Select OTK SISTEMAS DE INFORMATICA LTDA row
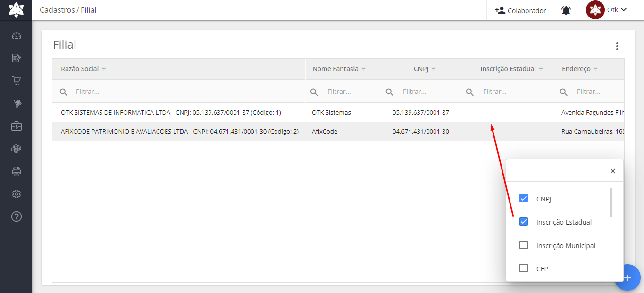This screenshot has height=293, width=644. coord(338,112)
